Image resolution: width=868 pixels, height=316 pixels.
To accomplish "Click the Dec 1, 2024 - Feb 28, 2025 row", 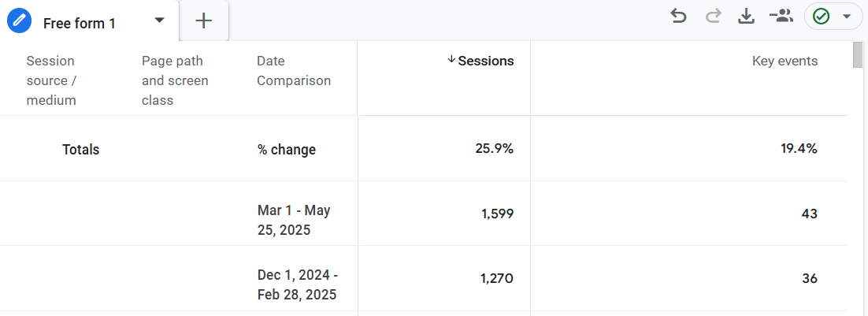I will (424, 278).
